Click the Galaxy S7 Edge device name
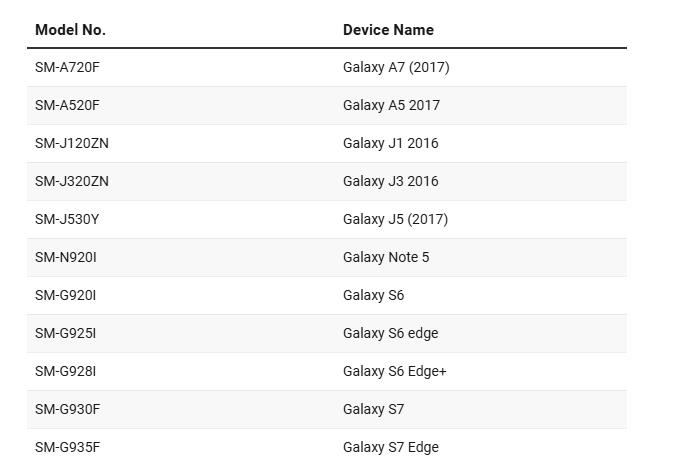694x468 pixels. pos(390,447)
